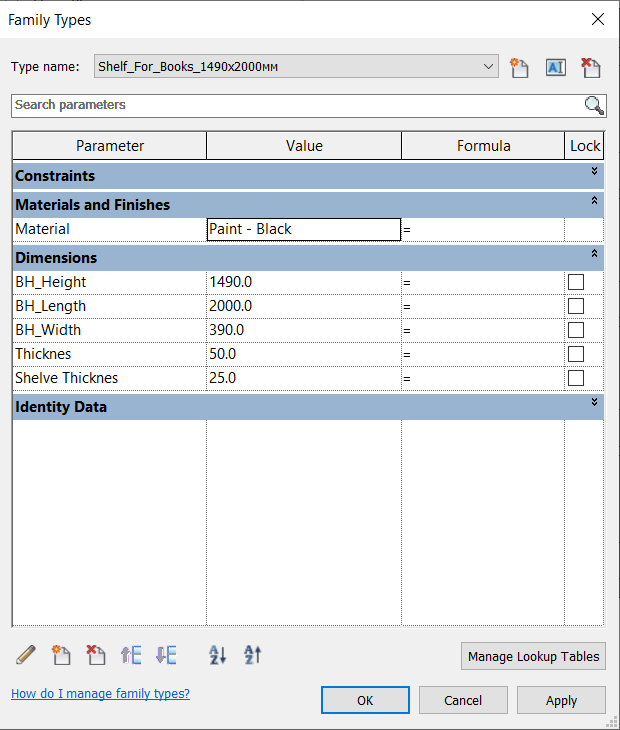
Task: Open the Type name dropdown
Action: coord(488,67)
